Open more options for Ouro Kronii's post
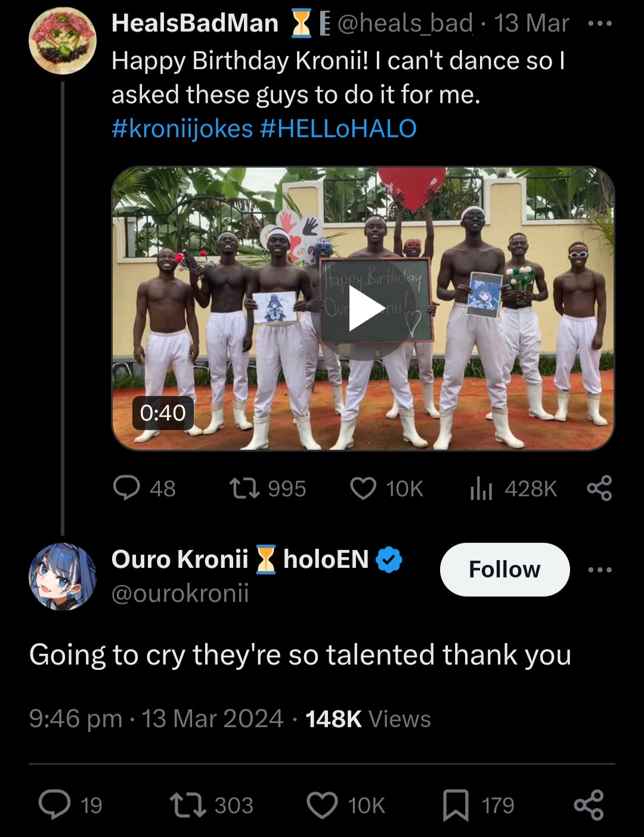The image size is (644, 837). tap(599, 570)
